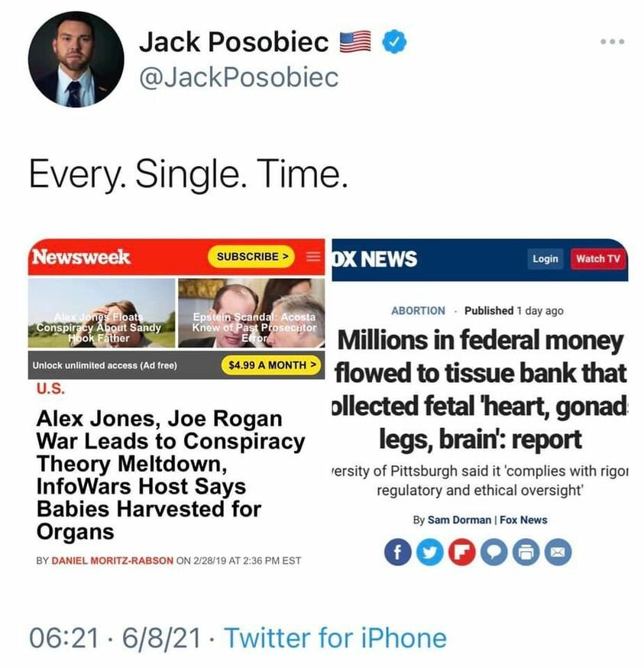The image size is (644, 668).
Task: Click the blue verified badge
Action: (394, 44)
